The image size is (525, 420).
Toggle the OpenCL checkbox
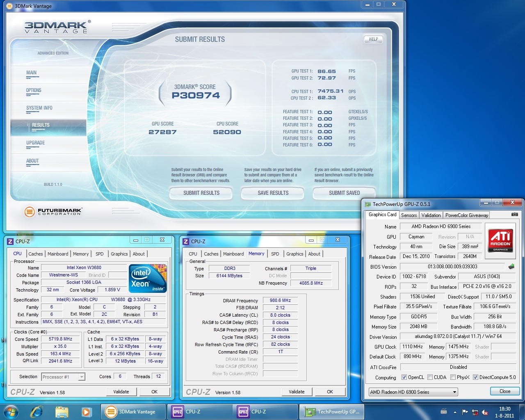[404, 377]
